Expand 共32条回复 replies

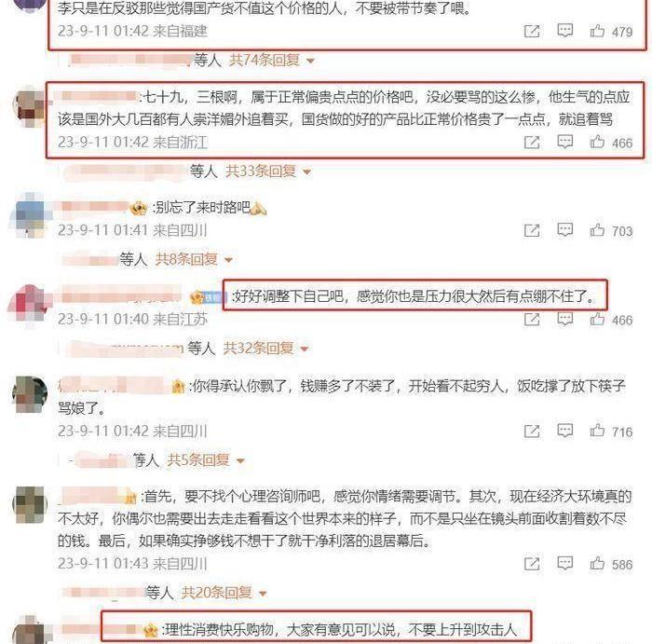pos(266,349)
